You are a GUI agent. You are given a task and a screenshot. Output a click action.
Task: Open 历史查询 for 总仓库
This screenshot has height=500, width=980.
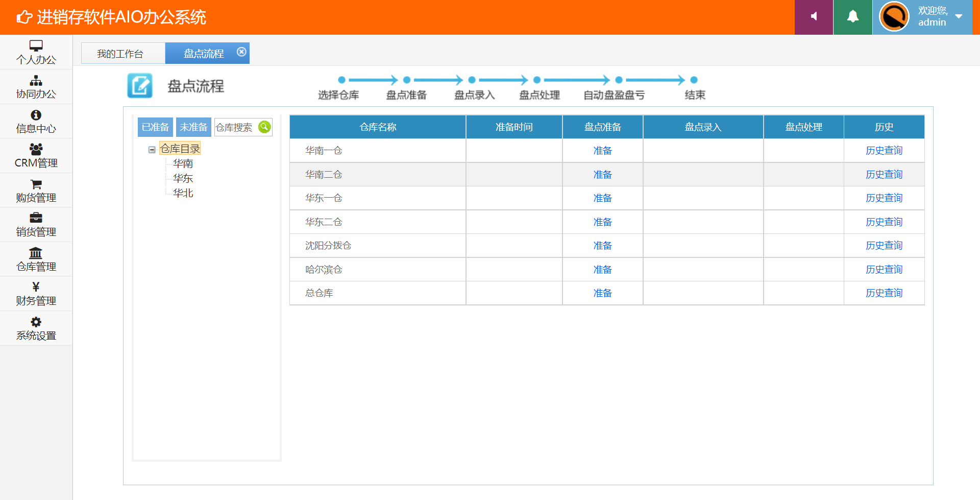point(884,293)
